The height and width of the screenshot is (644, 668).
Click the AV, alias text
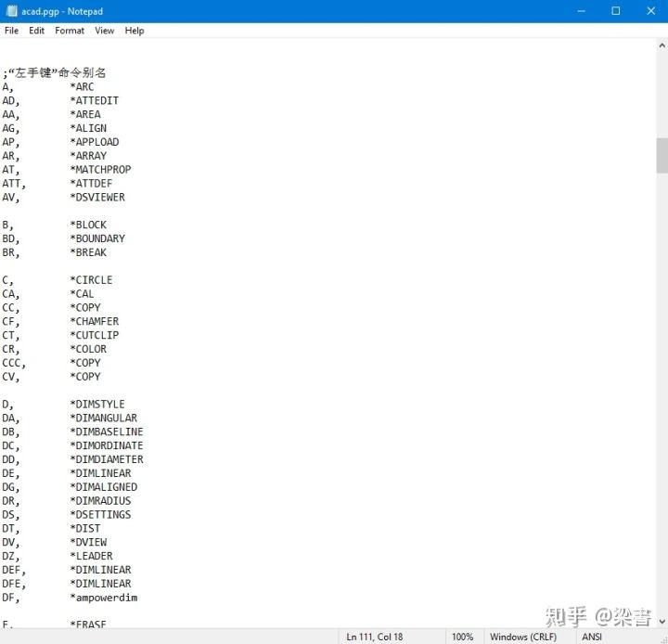pos(11,198)
